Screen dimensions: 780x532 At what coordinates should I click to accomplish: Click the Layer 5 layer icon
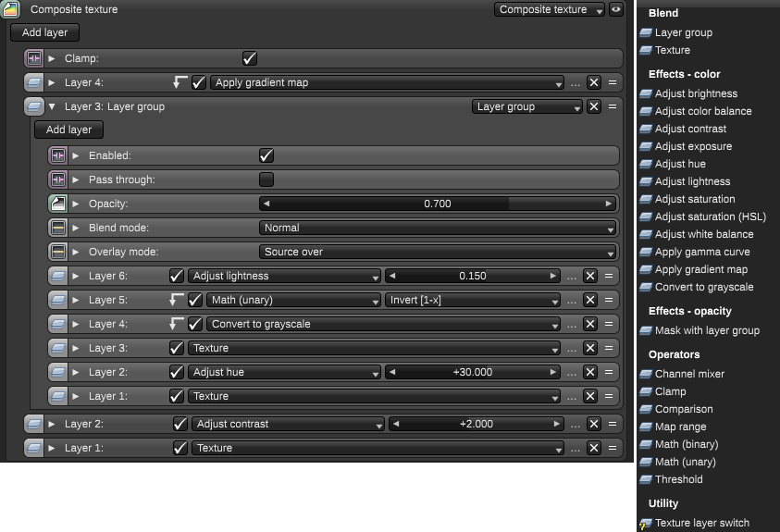click(x=57, y=300)
